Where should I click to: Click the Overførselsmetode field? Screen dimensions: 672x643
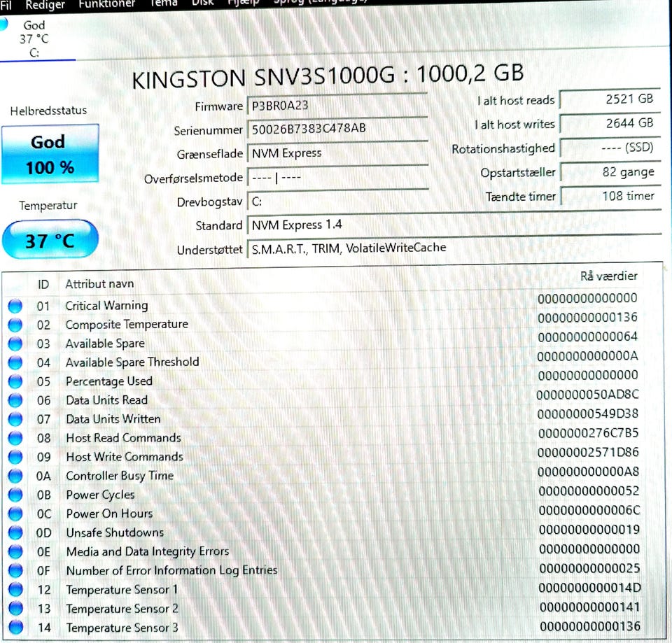pos(337,177)
